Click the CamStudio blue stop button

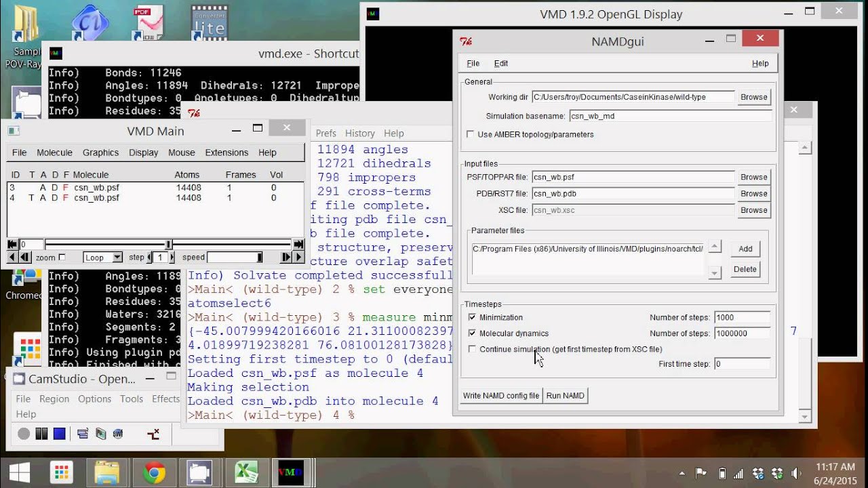[59, 434]
